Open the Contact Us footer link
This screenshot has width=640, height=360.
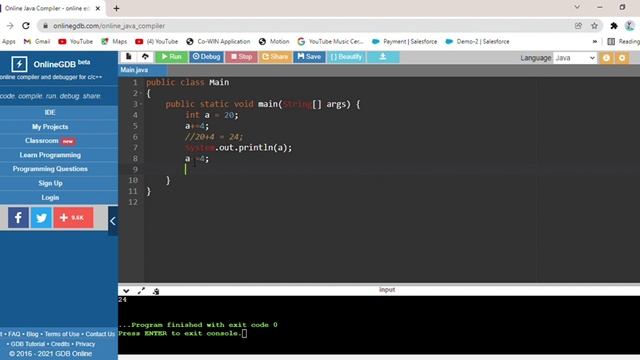point(100,334)
